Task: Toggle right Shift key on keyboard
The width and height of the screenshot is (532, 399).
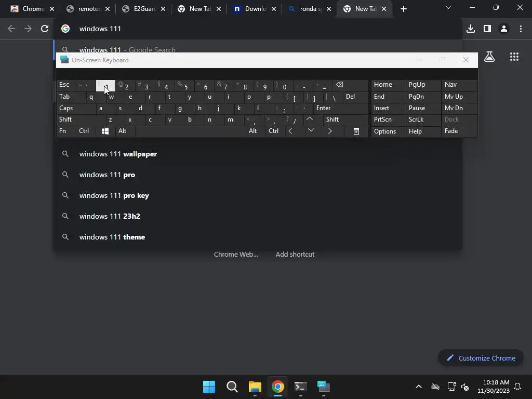Action: click(x=345, y=119)
